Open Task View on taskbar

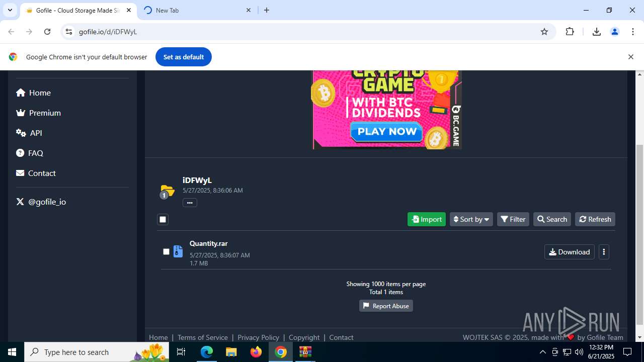coord(181,352)
